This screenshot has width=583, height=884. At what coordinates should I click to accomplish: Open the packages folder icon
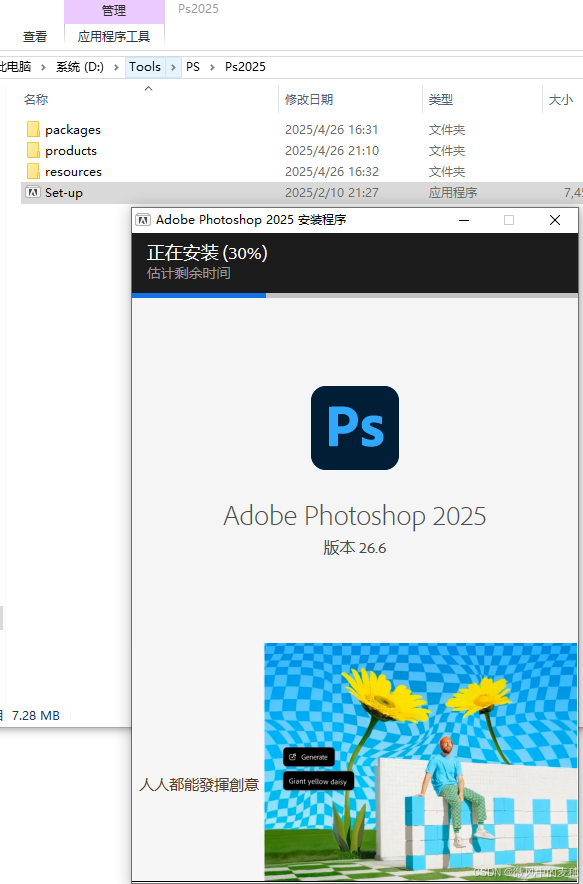click(33, 129)
